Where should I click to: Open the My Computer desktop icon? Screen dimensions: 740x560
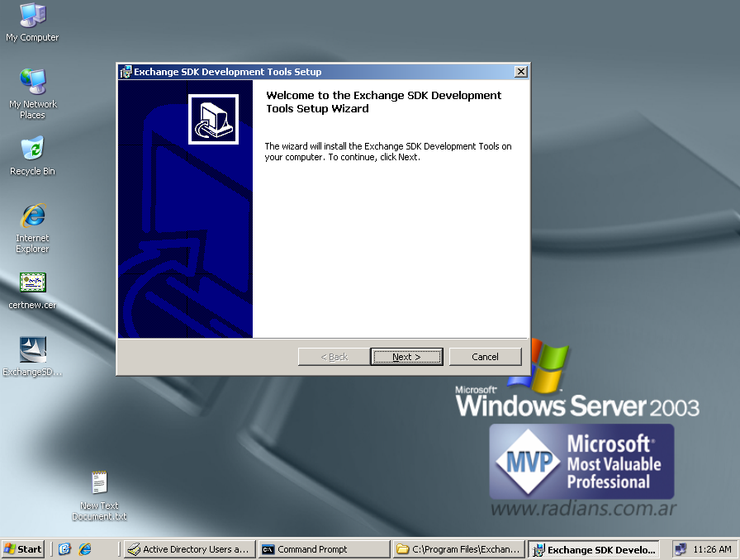32,16
